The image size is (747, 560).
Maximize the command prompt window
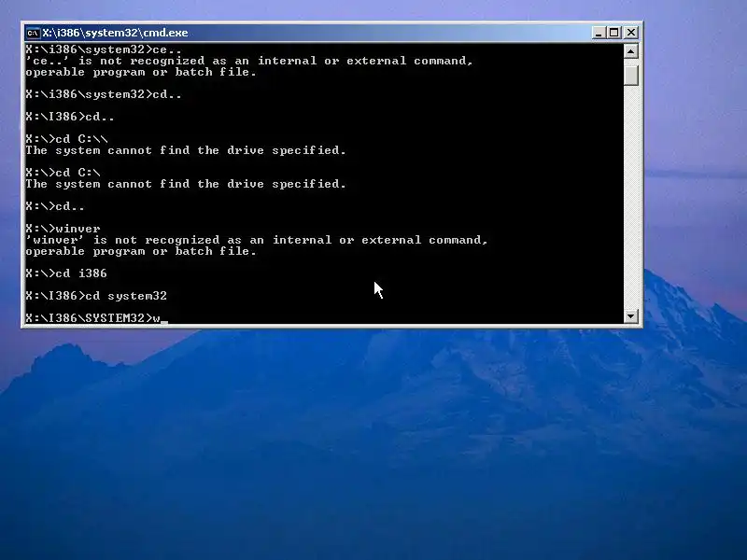(614, 33)
